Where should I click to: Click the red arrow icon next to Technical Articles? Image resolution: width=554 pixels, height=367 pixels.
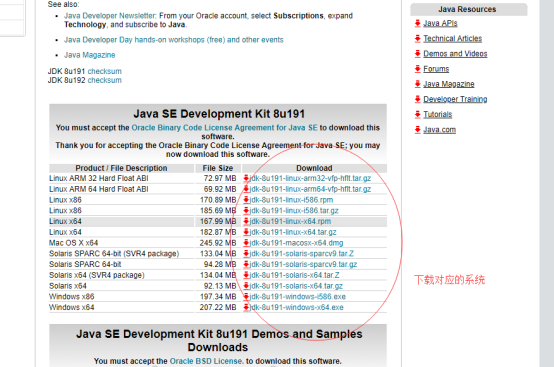pos(418,39)
